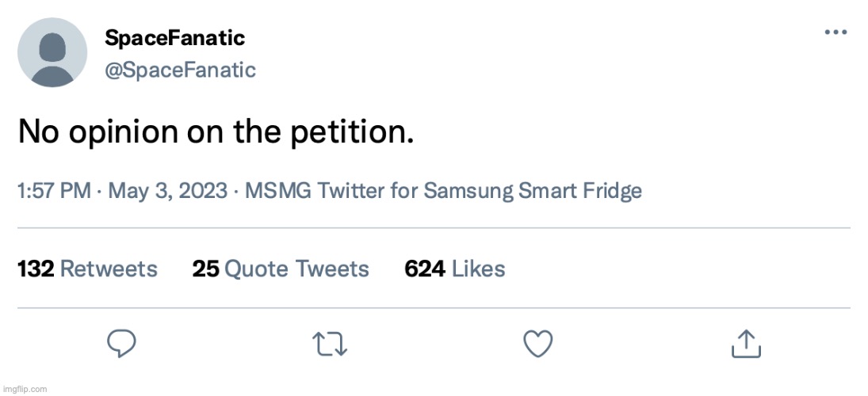View the Likes list label
The width and height of the screenshot is (868, 396).
coord(478,268)
